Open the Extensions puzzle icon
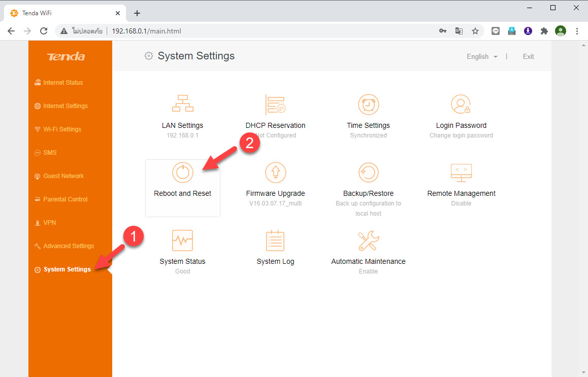 tap(544, 31)
